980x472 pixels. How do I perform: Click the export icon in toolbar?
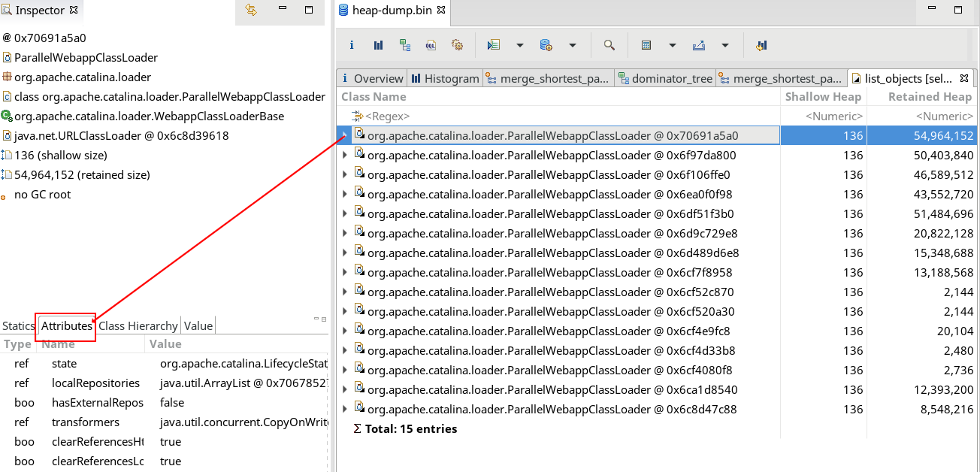pos(699,45)
